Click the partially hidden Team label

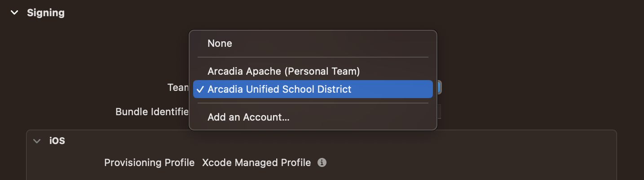(x=178, y=87)
